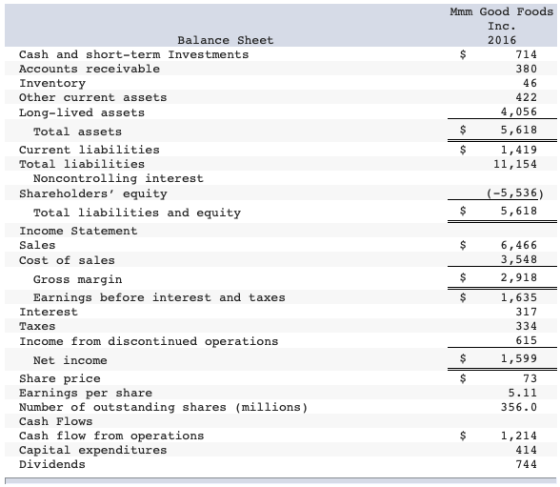Select the 'Cash flow from operations' label
560x487 pixels.
click(111, 436)
